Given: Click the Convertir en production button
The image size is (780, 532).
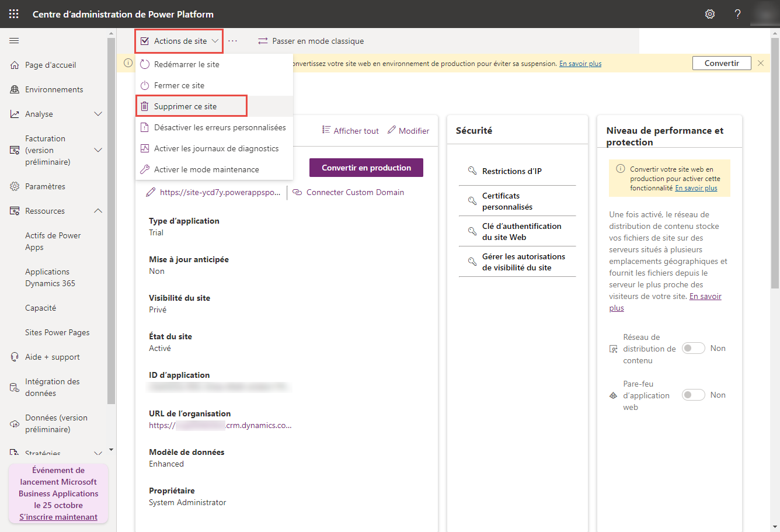Looking at the screenshot, I should tap(366, 168).
